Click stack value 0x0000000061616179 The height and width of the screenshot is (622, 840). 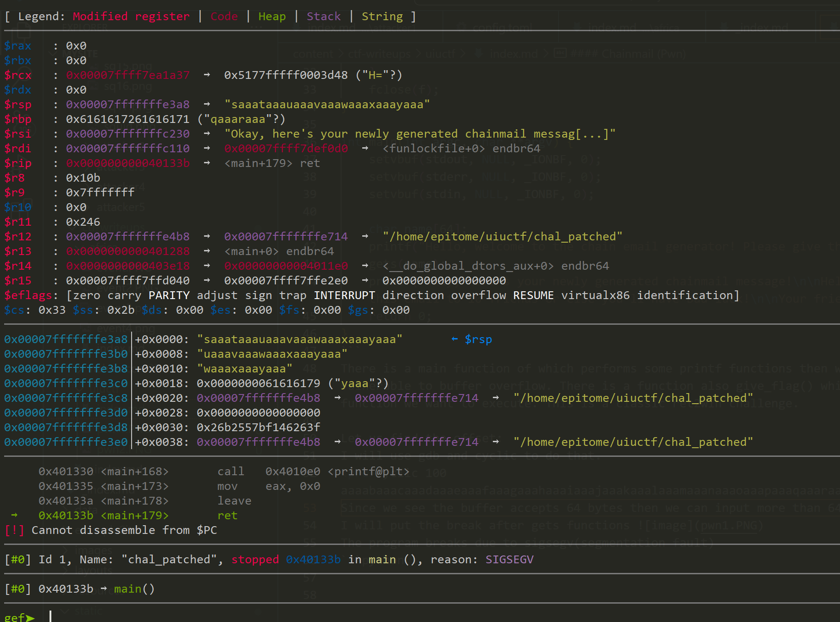click(x=259, y=383)
